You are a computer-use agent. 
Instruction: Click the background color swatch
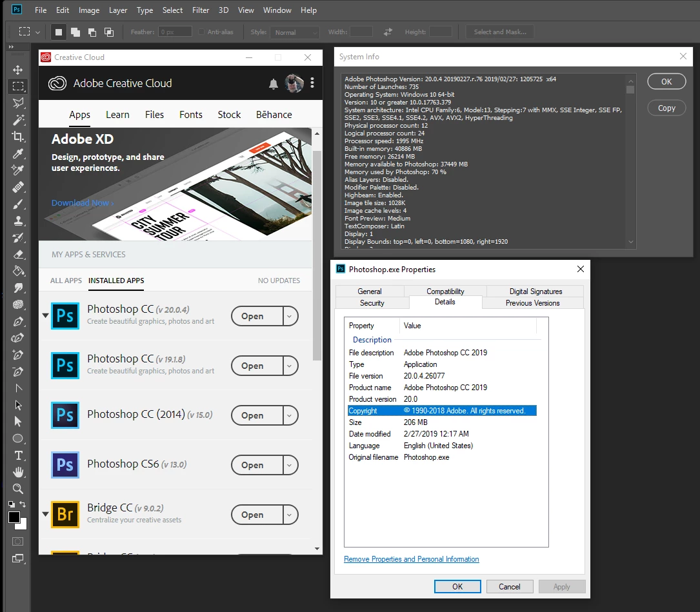pos(24,526)
